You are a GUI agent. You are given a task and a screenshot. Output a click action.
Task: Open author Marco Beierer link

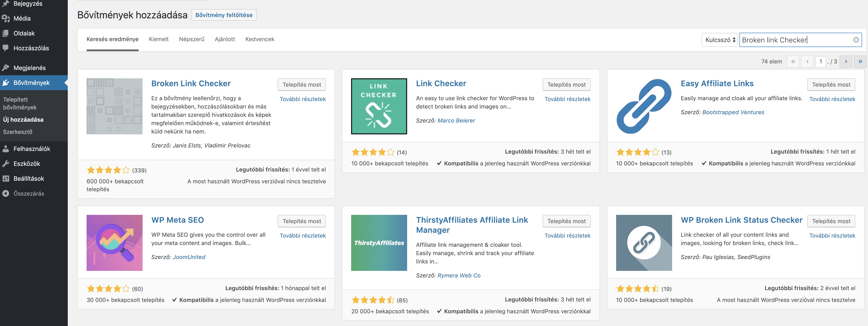coord(456,121)
